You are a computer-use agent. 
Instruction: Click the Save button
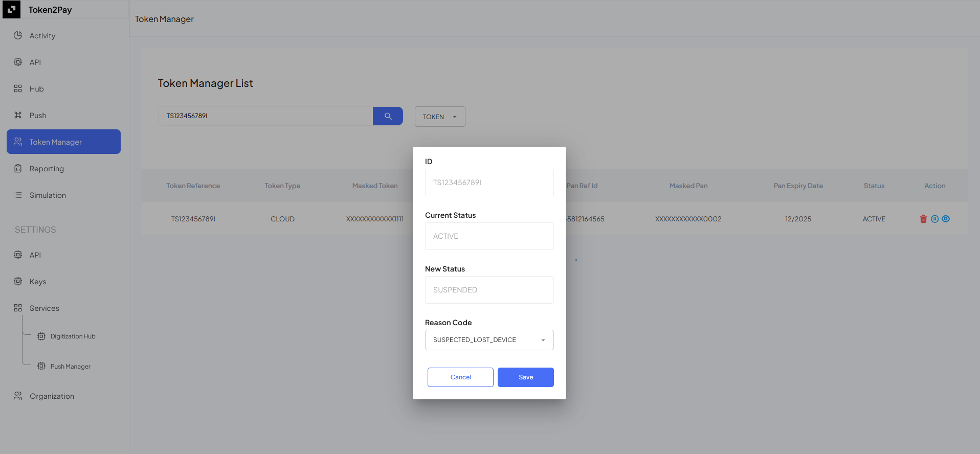pyautogui.click(x=526, y=377)
